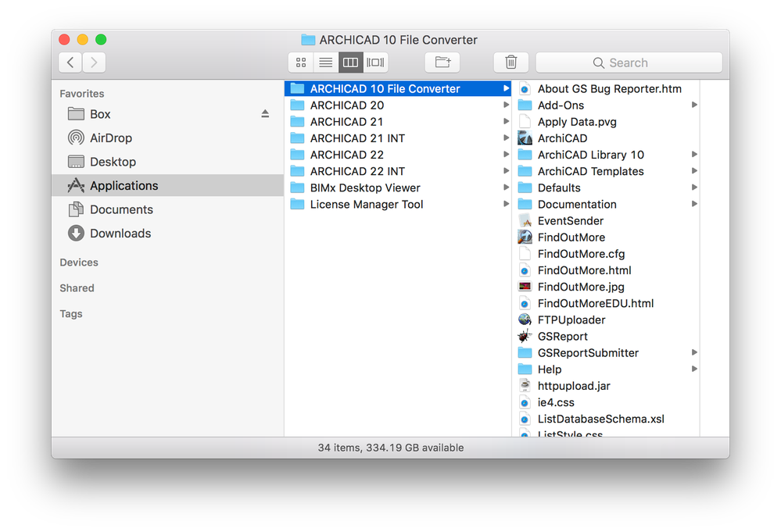Select ListDatabaseSchema.xsl file name

(600, 419)
